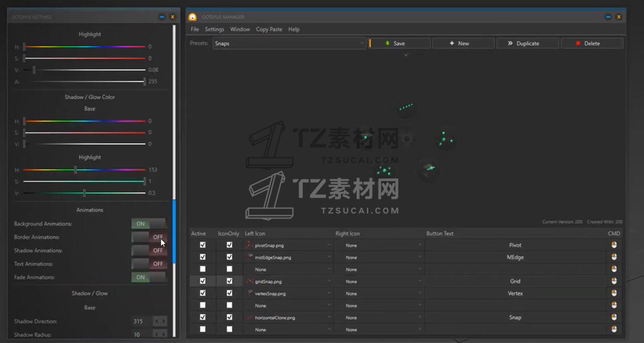Open the Copy Paste menu

pos(269,29)
